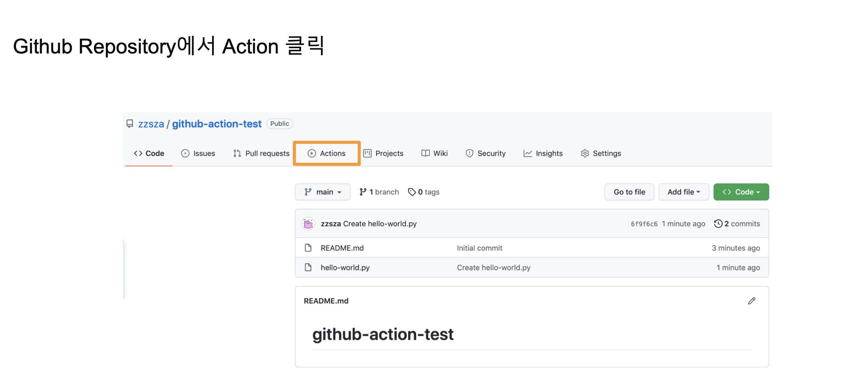Click the 1 minute ago timestamp beside 6f9f6c6
The height and width of the screenshot is (369, 868).
pyautogui.click(x=683, y=224)
